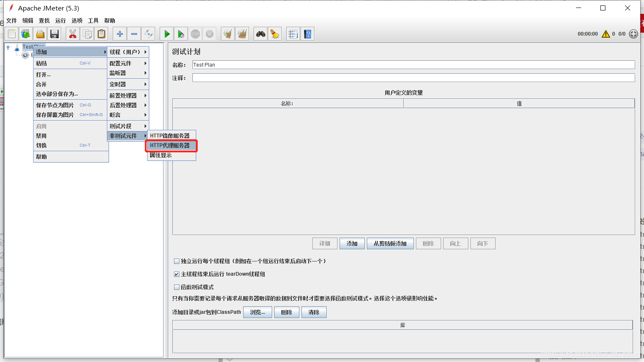The width and height of the screenshot is (644, 362).
Task: Expand the 后置处理器 submenu
Action: [x=128, y=105]
